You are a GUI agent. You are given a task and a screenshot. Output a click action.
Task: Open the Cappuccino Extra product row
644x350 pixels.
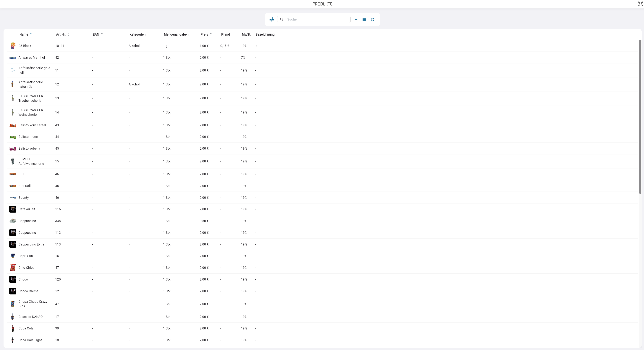[x=323, y=244]
